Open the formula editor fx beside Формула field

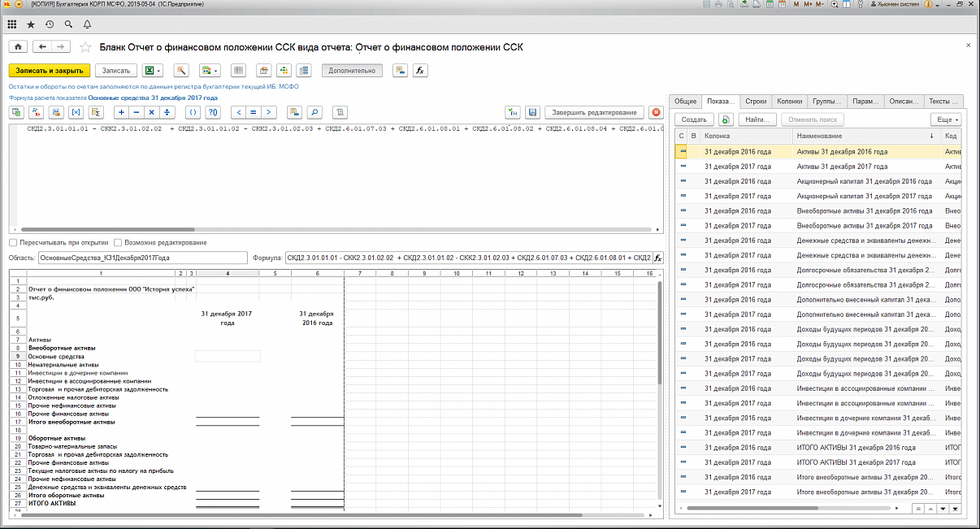click(x=658, y=258)
